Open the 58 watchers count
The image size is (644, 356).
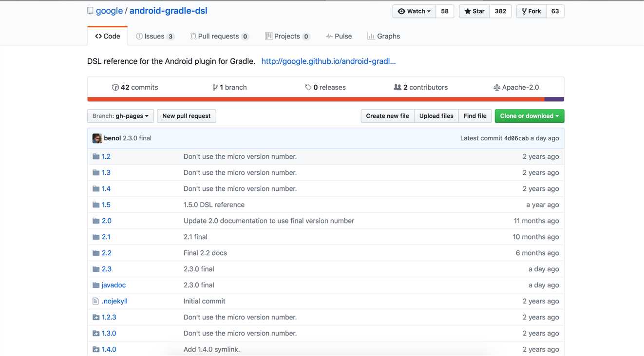pyautogui.click(x=445, y=11)
